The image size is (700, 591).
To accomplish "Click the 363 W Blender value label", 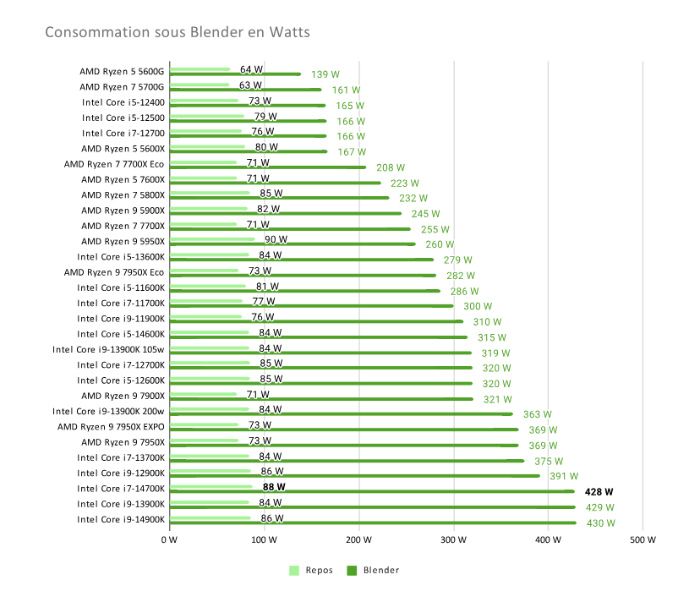I will 538,415.
